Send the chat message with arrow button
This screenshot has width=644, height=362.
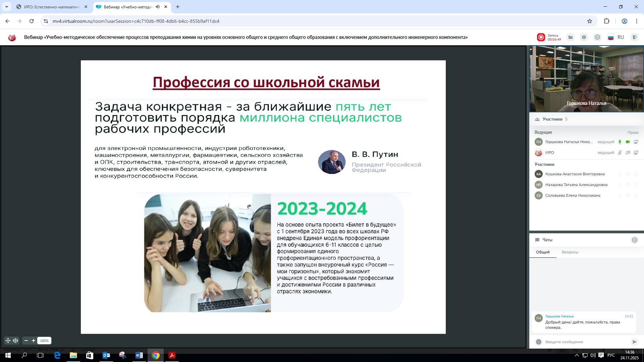pyautogui.click(x=634, y=342)
